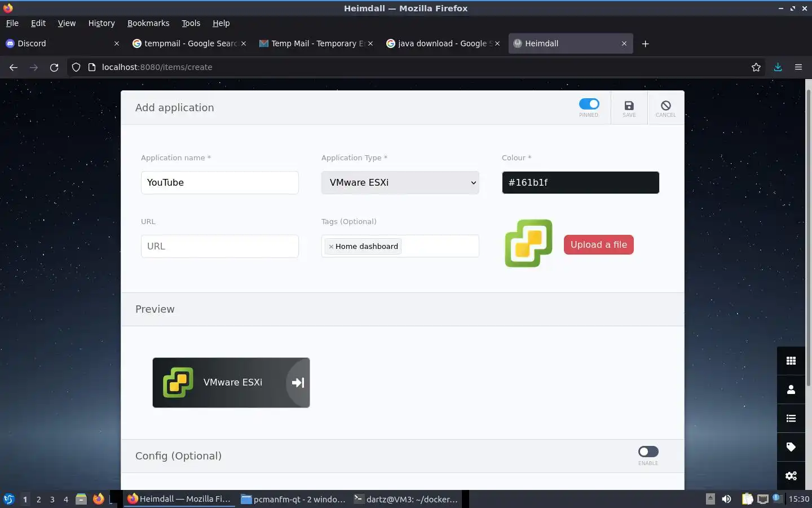Click the URL input field

[220, 246]
